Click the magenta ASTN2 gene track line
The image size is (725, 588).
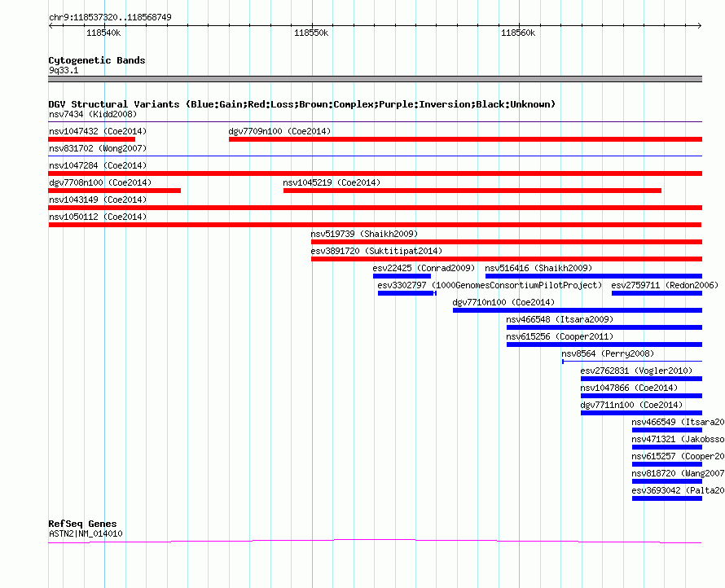click(375, 541)
